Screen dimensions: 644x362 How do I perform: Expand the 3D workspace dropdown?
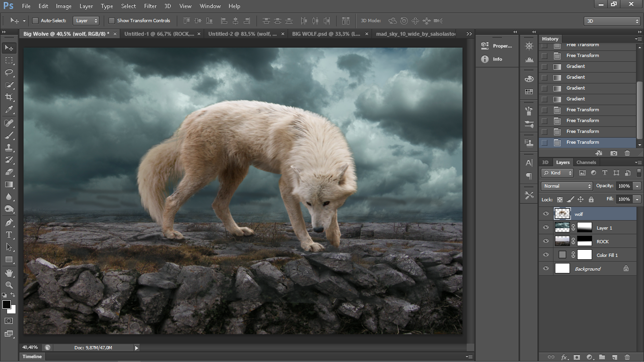(611, 21)
